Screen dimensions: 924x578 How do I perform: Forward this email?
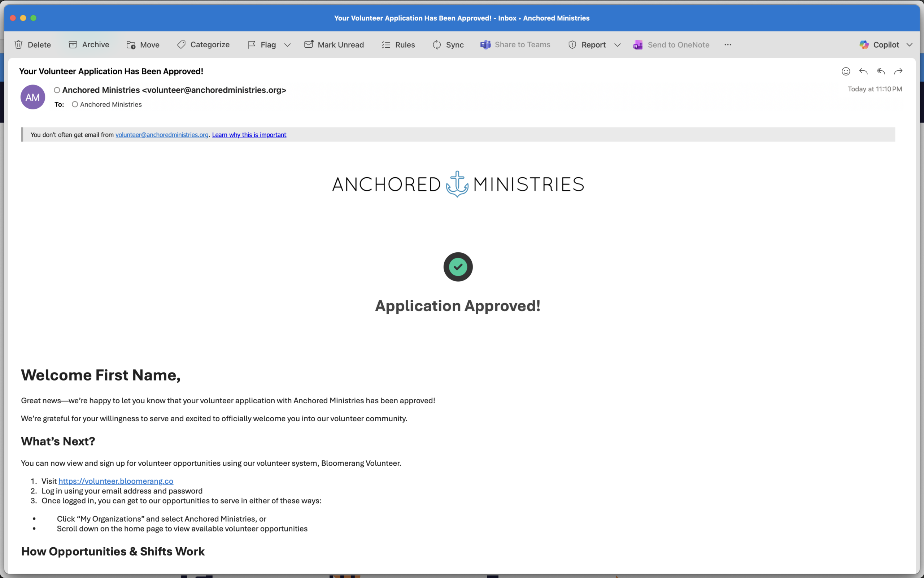[x=898, y=71]
